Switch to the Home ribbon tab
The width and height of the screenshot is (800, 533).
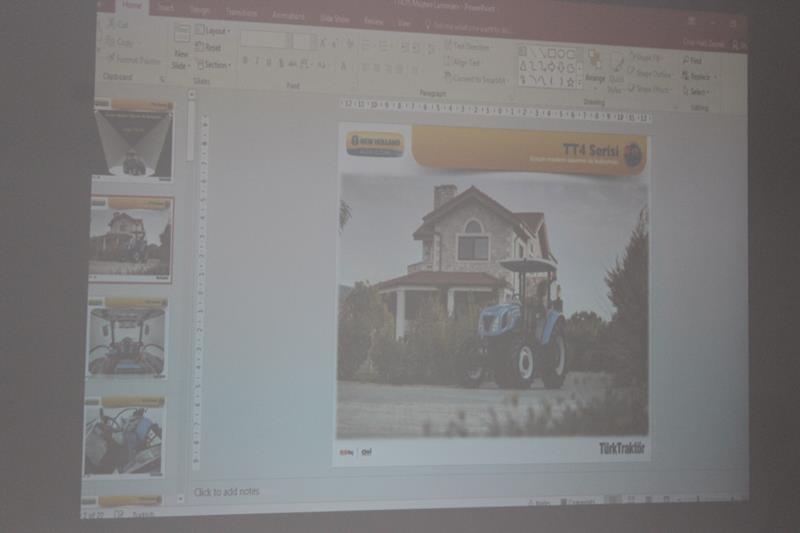pos(132,6)
